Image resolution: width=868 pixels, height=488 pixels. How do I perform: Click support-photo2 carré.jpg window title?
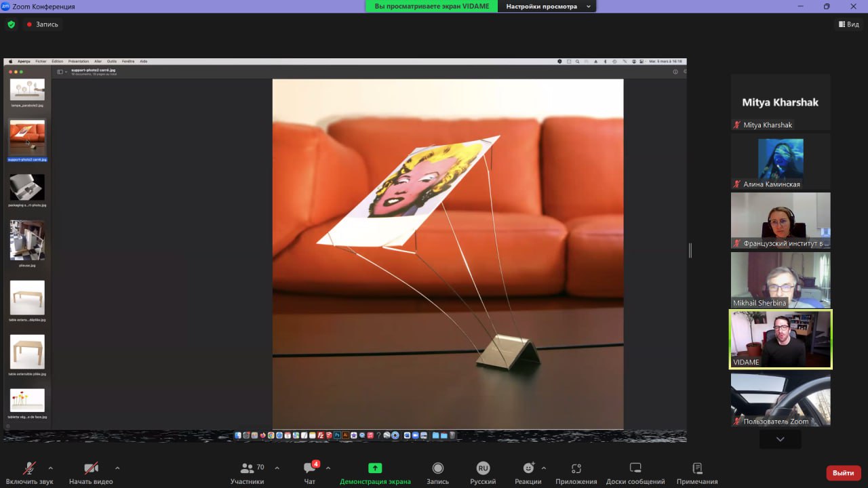click(x=94, y=70)
